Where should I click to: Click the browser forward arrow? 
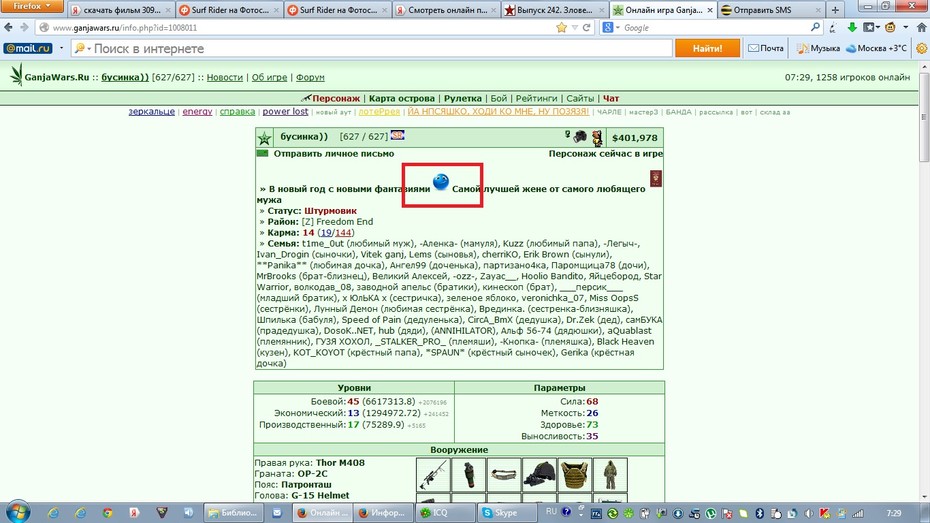24,27
